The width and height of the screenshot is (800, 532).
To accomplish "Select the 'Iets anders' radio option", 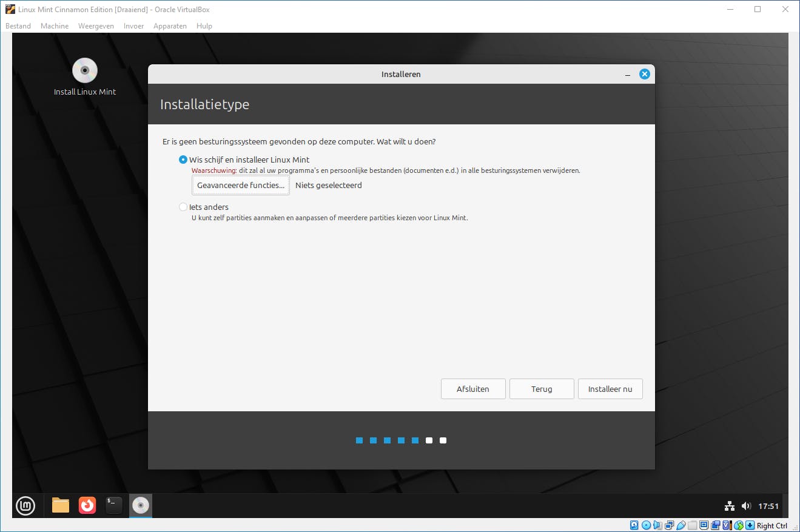I will [183, 207].
